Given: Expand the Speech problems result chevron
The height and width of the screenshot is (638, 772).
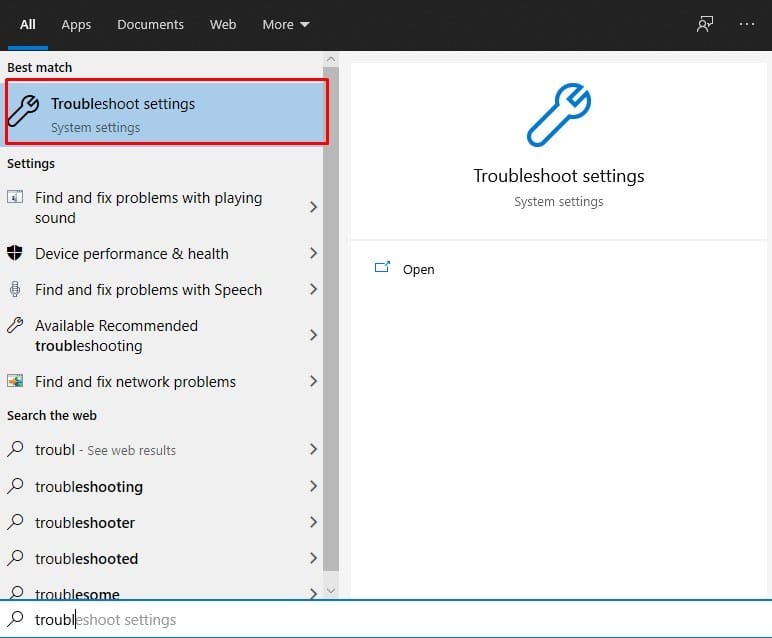Looking at the screenshot, I should [x=313, y=289].
